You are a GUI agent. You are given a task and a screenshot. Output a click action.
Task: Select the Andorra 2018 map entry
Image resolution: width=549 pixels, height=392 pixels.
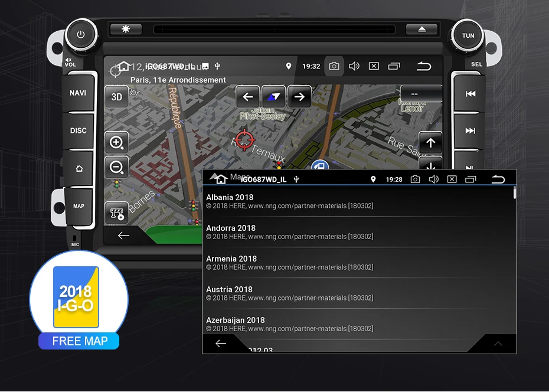[x=358, y=232]
